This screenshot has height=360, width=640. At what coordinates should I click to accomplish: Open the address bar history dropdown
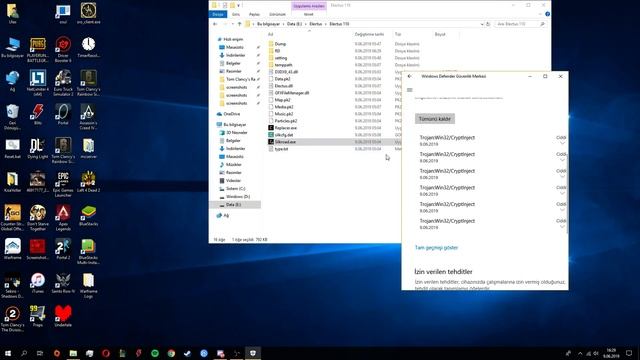pyautogui.click(x=482, y=24)
